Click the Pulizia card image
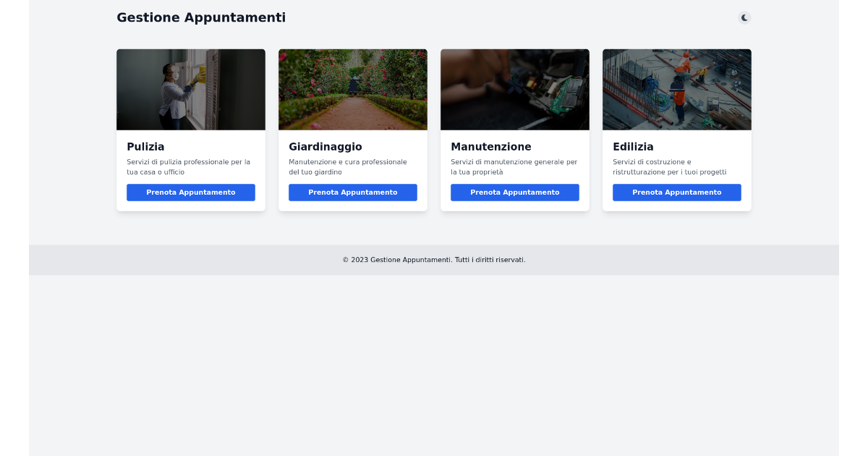 click(x=190, y=89)
